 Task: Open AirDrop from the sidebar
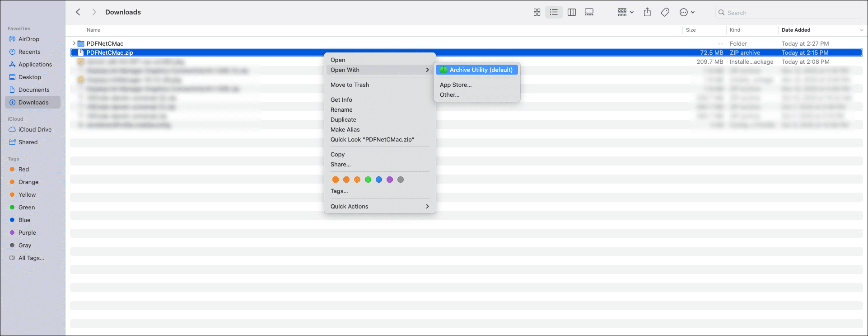point(28,39)
